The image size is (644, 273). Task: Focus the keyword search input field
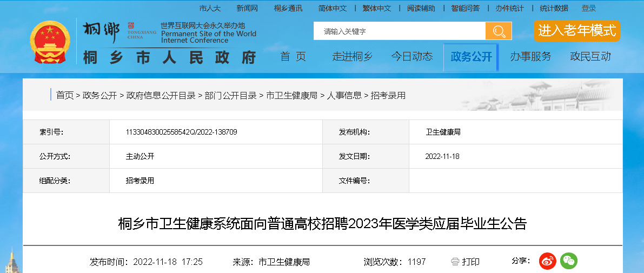coord(399,31)
